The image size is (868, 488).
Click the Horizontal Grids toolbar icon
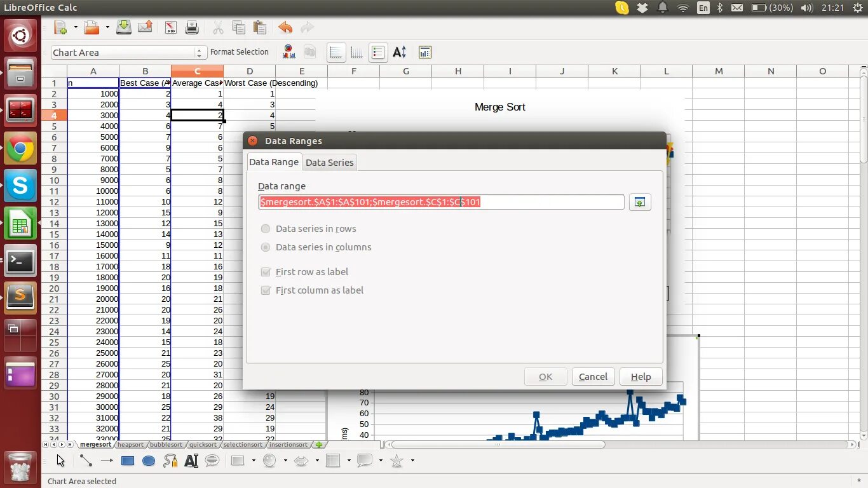click(336, 51)
